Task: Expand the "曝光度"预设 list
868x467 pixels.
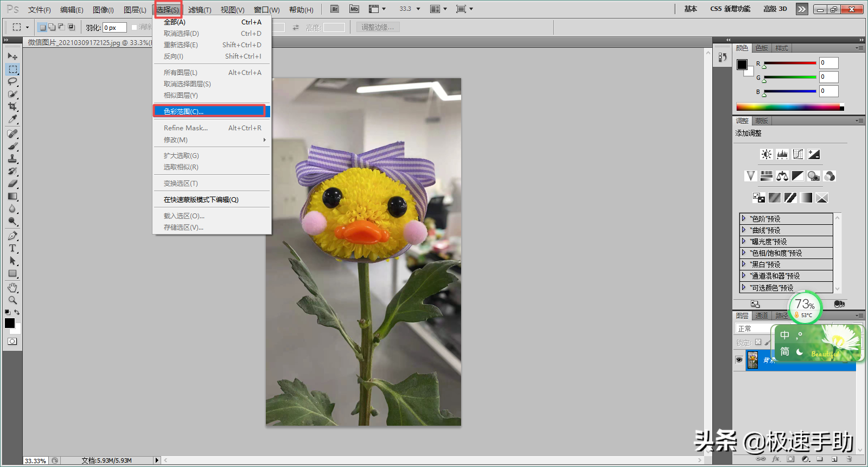Action: pos(744,241)
